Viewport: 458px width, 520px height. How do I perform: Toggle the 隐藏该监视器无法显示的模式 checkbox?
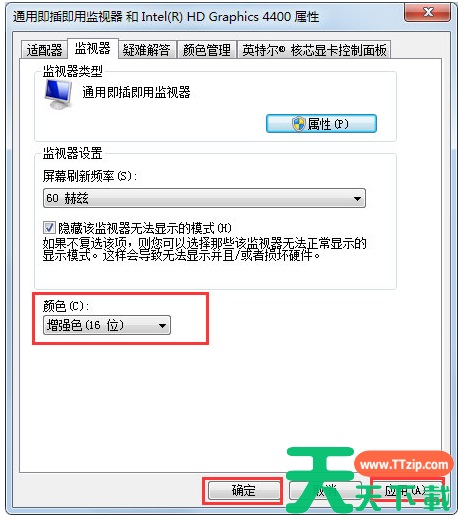point(49,228)
